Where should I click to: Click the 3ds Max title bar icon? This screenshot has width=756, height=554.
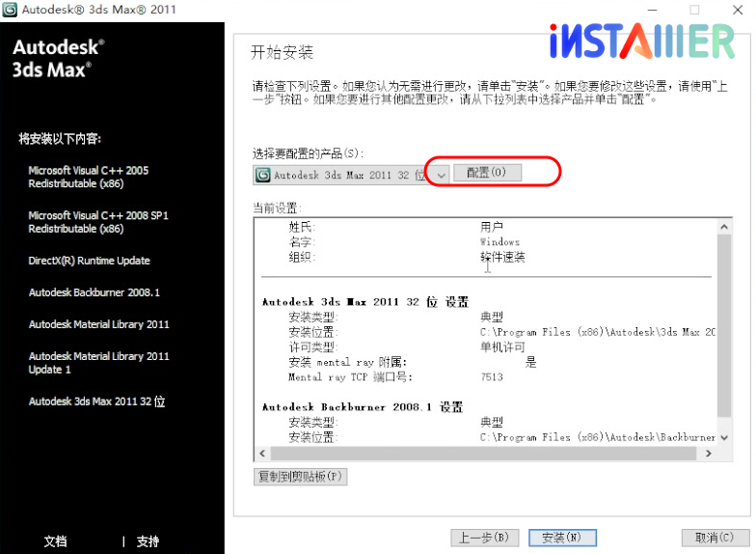10,10
